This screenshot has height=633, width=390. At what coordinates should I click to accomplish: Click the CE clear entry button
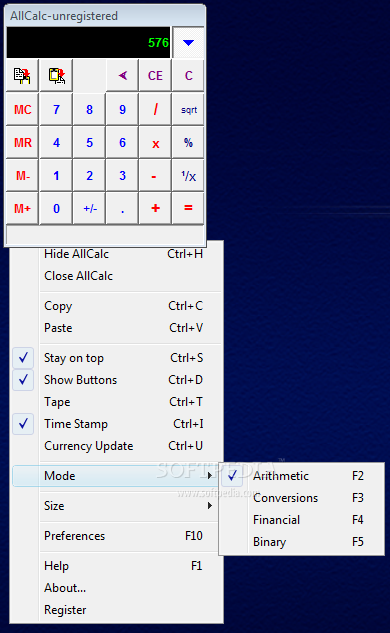[155, 75]
